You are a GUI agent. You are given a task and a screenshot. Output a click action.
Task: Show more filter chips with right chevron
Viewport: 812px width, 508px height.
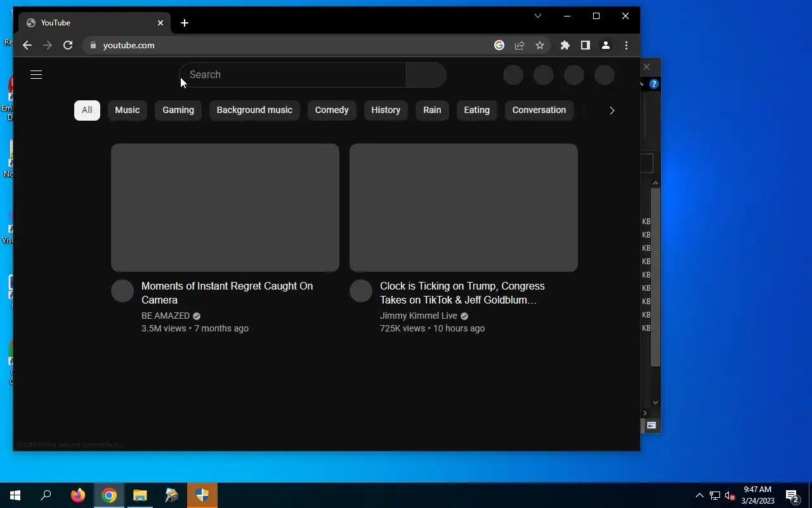[x=612, y=110]
